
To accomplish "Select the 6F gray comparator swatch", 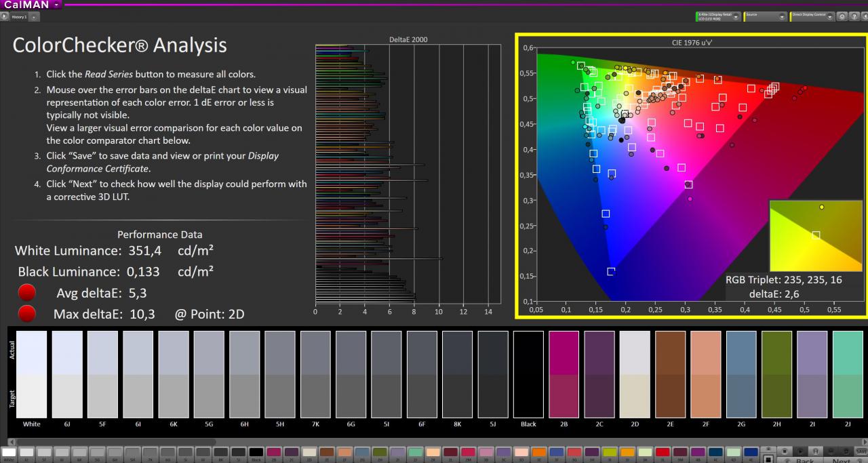I will pos(422,374).
